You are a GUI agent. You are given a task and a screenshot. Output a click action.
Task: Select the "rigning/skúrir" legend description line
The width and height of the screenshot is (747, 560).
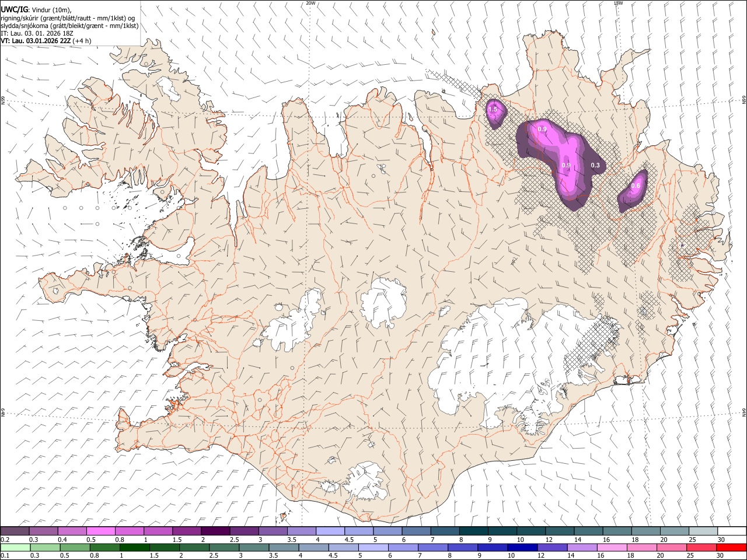(68, 18)
